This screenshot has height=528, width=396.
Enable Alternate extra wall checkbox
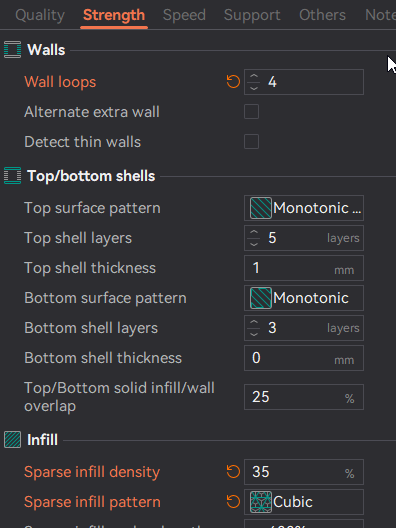point(252,111)
